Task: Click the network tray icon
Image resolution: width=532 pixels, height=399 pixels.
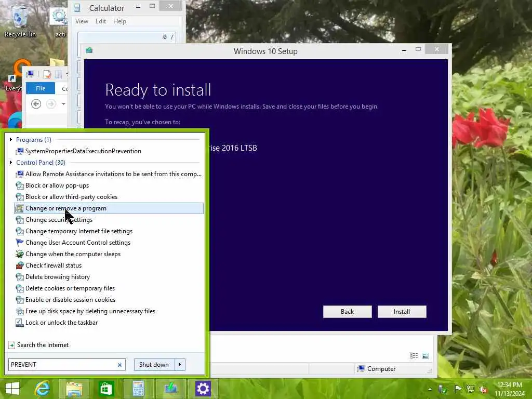Action: pos(470,389)
